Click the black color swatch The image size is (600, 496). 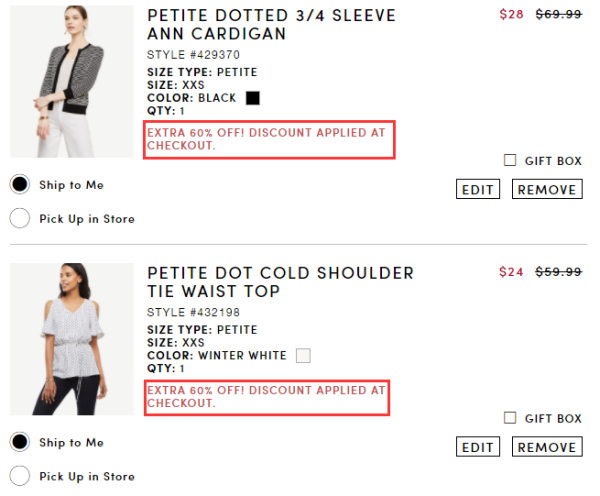pos(253,98)
